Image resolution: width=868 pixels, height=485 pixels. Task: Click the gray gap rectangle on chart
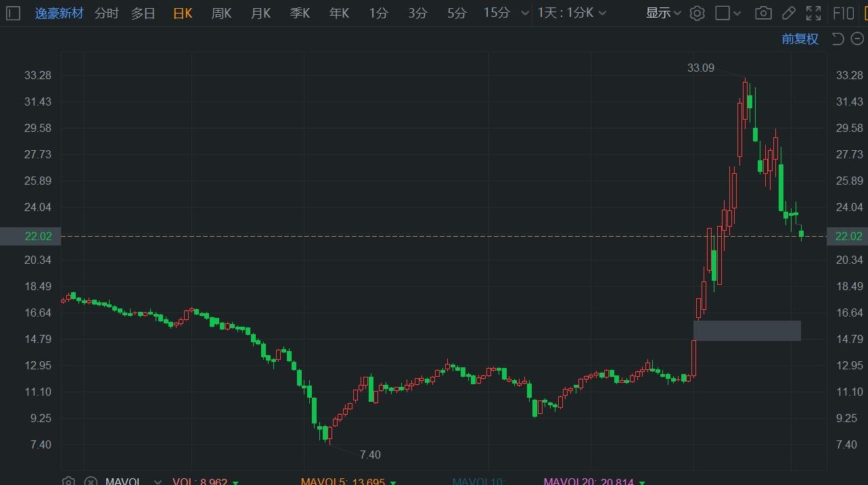pos(747,330)
